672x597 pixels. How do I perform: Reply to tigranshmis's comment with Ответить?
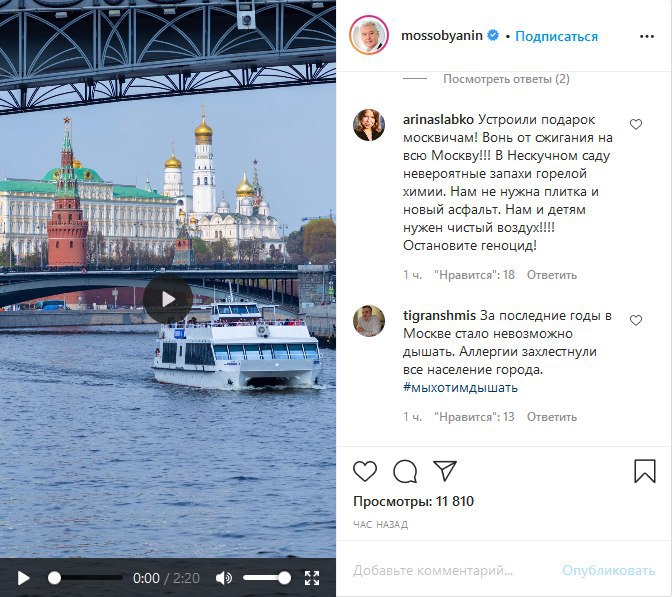[552, 417]
